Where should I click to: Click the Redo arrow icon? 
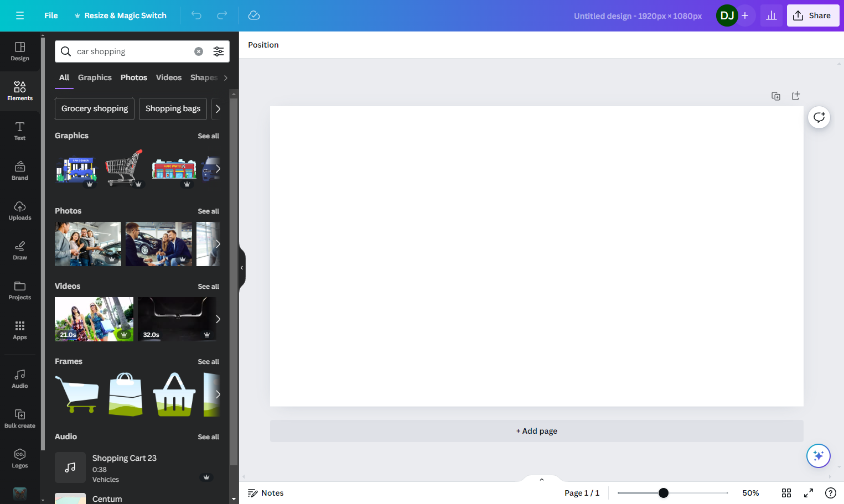click(222, 15)
